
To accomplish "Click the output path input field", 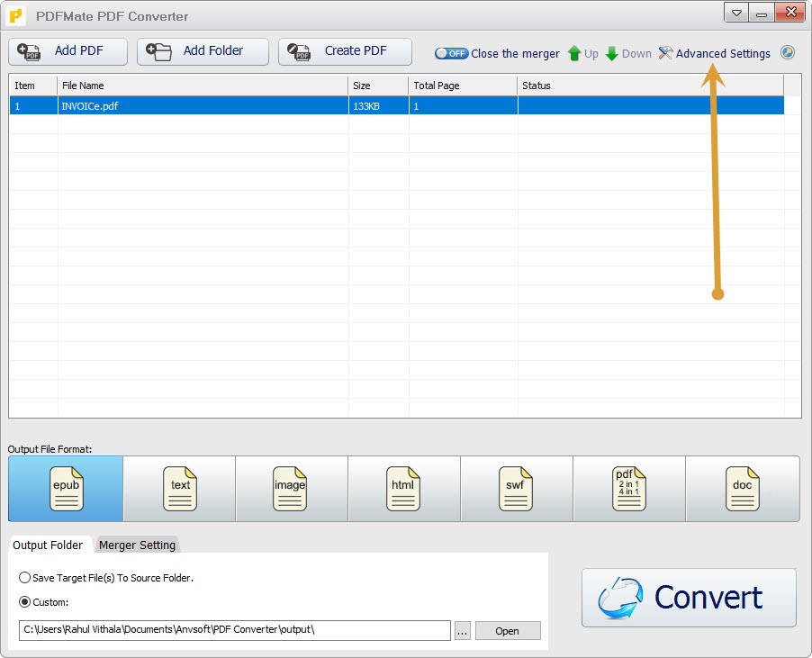I will coord(235,630).
